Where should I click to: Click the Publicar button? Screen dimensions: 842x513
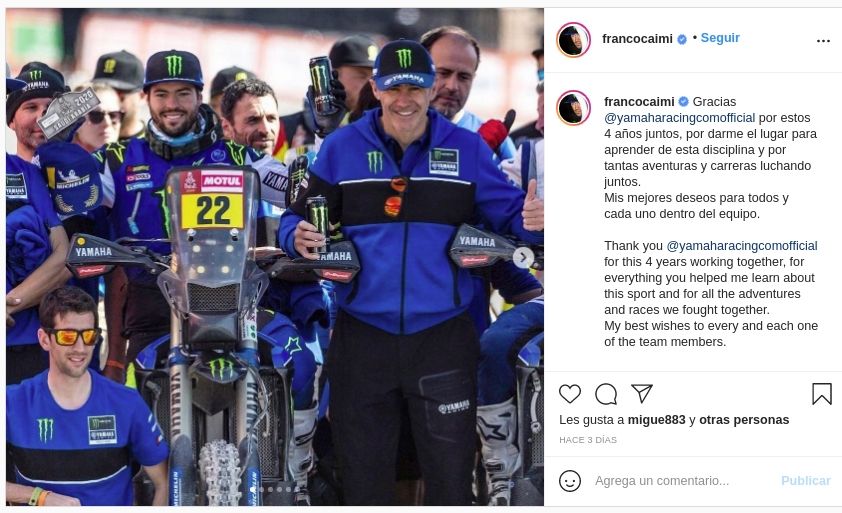click(x=805, y=481)
